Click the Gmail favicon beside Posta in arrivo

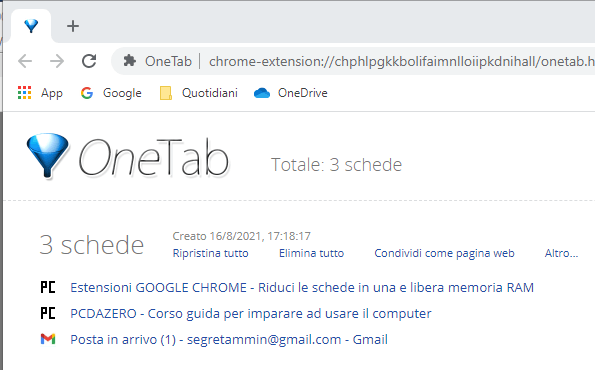[48, 339]
